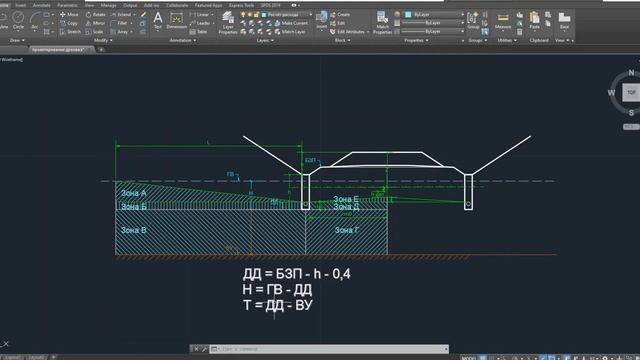Click Match Properties tool

point(382,23)
